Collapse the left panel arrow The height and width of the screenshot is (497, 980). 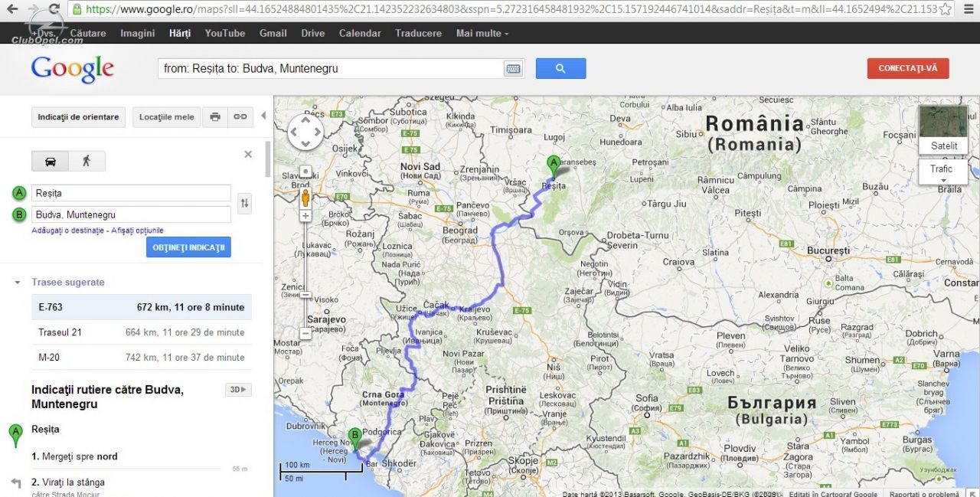coord(263,116)
